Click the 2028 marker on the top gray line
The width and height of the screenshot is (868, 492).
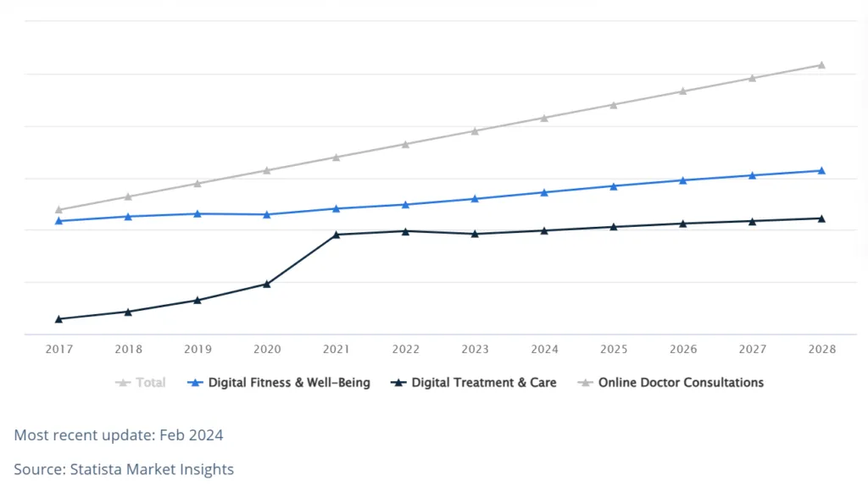point(821,64)
